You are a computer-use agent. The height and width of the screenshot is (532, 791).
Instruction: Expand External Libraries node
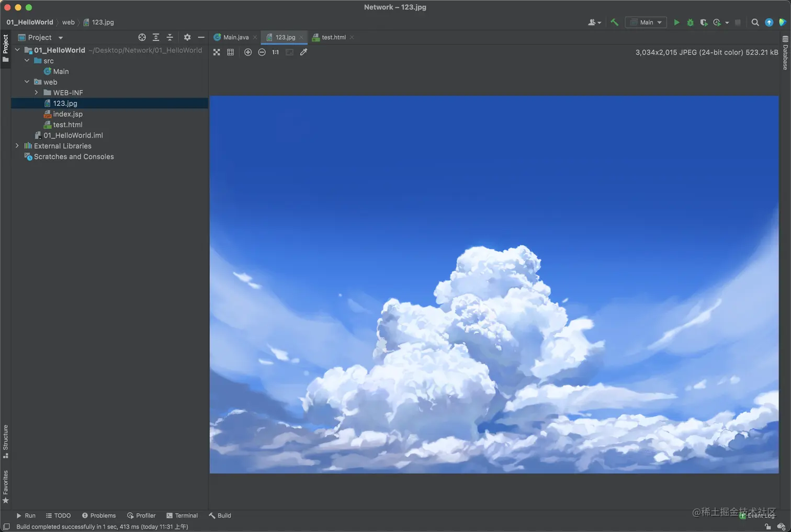click(x=17, y=146)
